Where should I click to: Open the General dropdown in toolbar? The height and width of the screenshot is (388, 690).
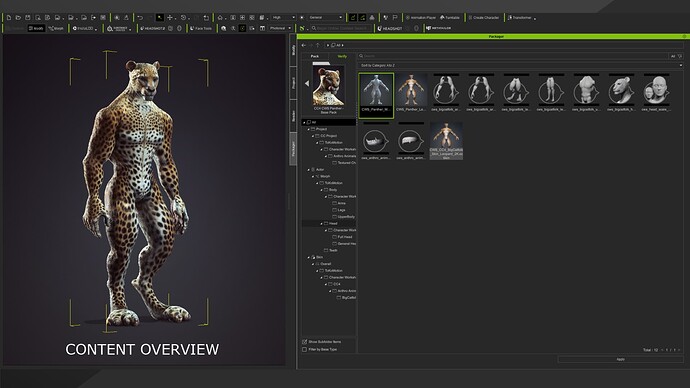[x=325, y=18]
